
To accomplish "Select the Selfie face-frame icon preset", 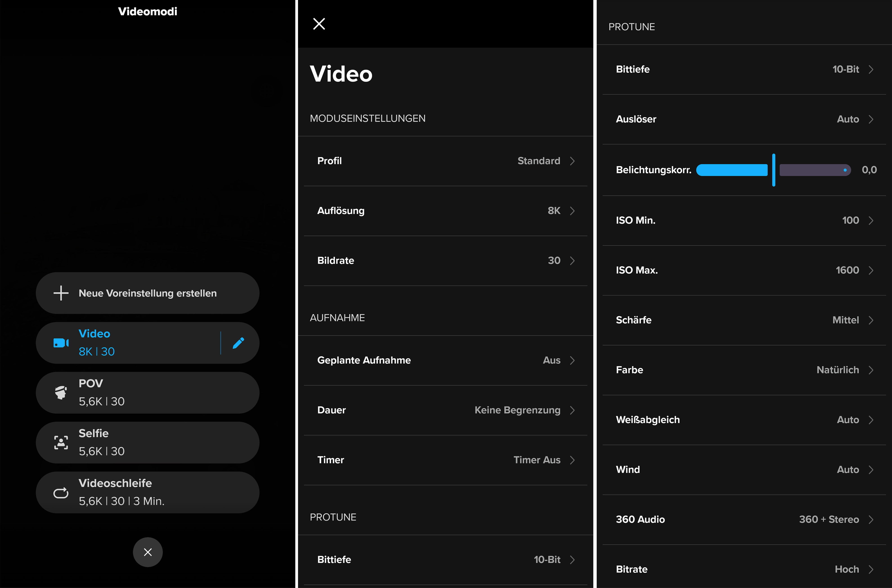I will [61, 443].
